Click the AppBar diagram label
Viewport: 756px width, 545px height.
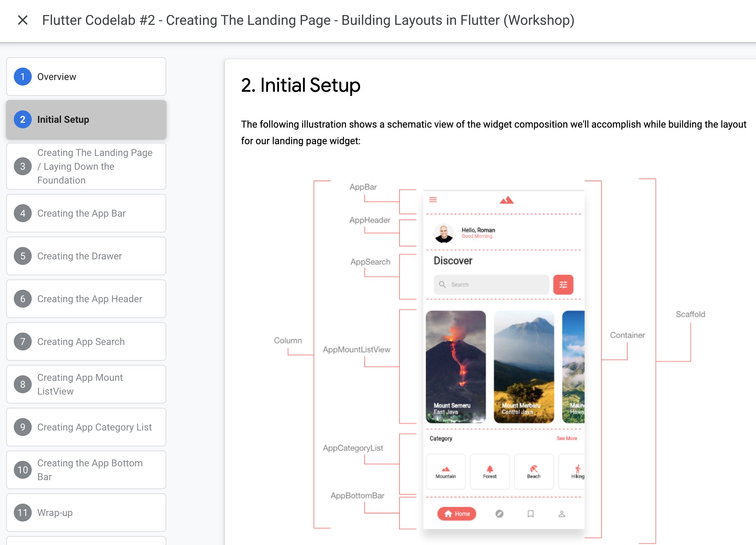(363, 187)
